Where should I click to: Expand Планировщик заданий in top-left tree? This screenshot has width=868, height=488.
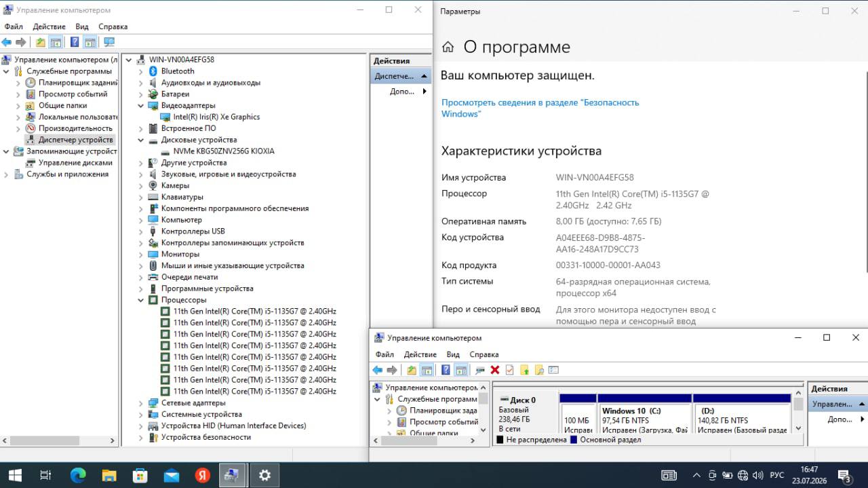(18, 83)
